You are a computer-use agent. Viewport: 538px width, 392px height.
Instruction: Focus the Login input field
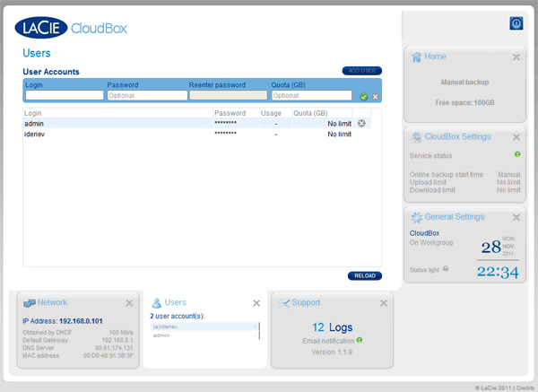[65, 95]
